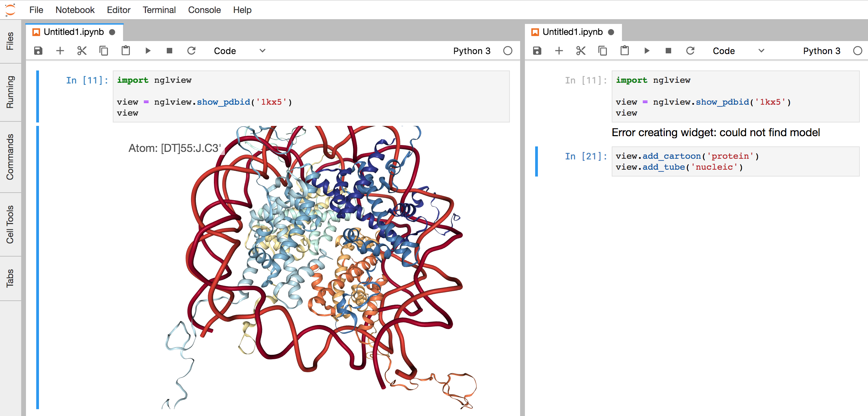
Task: Copy the selected cell in the left toolbar
Action: coord(104,50)
